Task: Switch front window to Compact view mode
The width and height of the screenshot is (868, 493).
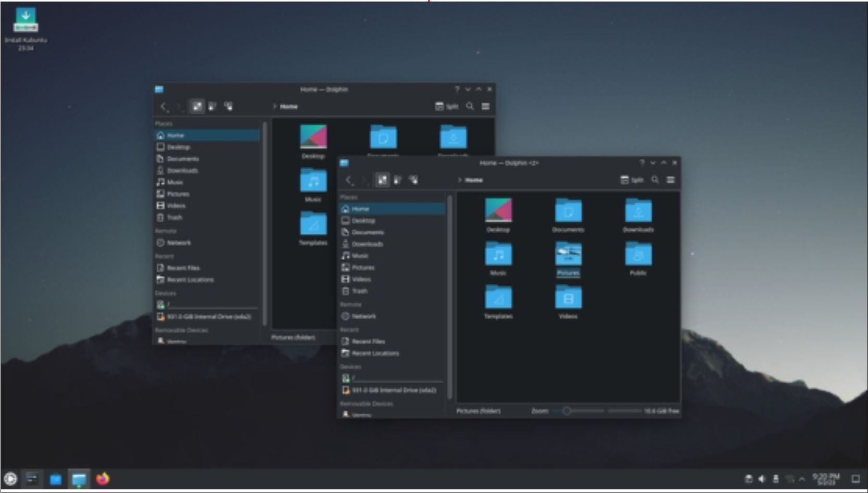Action: [398, 180]
